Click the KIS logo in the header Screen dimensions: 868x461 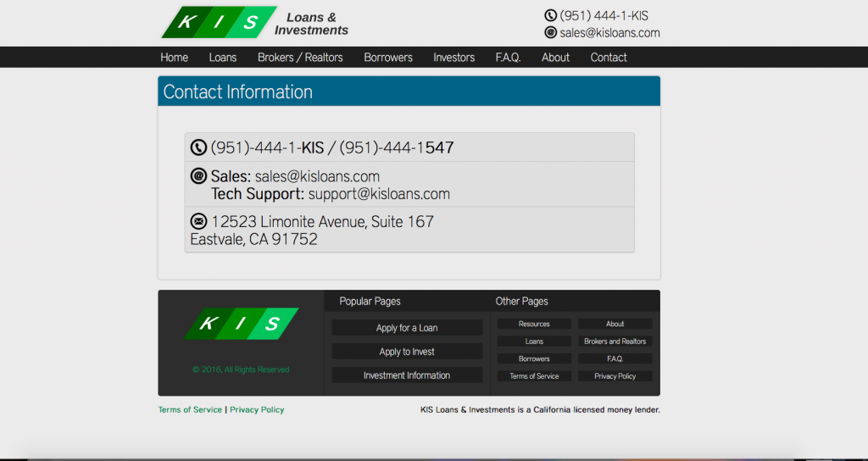[x=220, y=23]
